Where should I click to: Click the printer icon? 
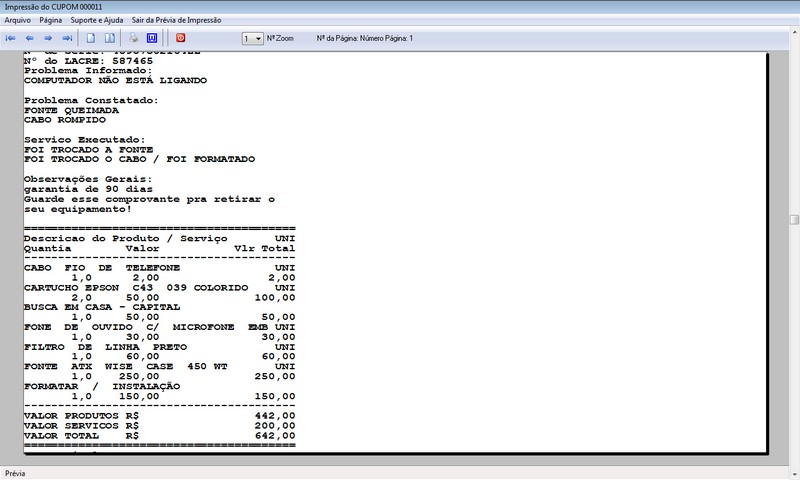(x=133, y=38)
